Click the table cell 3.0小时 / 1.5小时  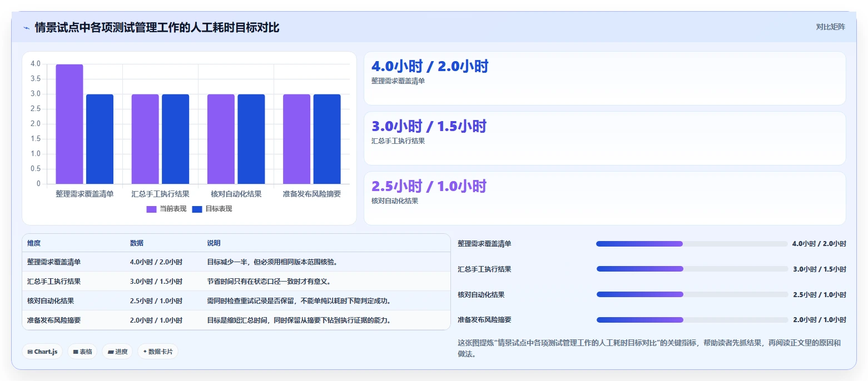156,282
